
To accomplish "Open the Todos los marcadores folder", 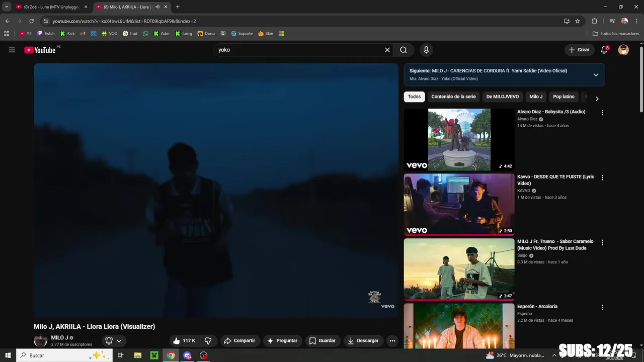I will pos(616,34).
